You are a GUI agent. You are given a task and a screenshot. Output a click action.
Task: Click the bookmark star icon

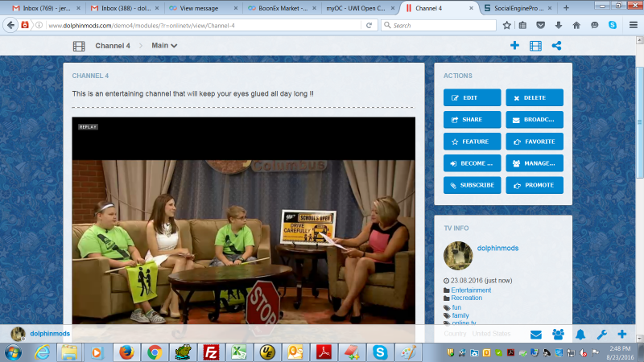507,26
